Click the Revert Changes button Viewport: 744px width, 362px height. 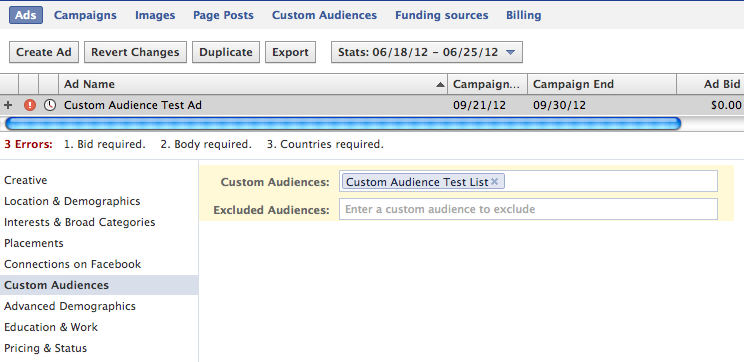(135, 52)
